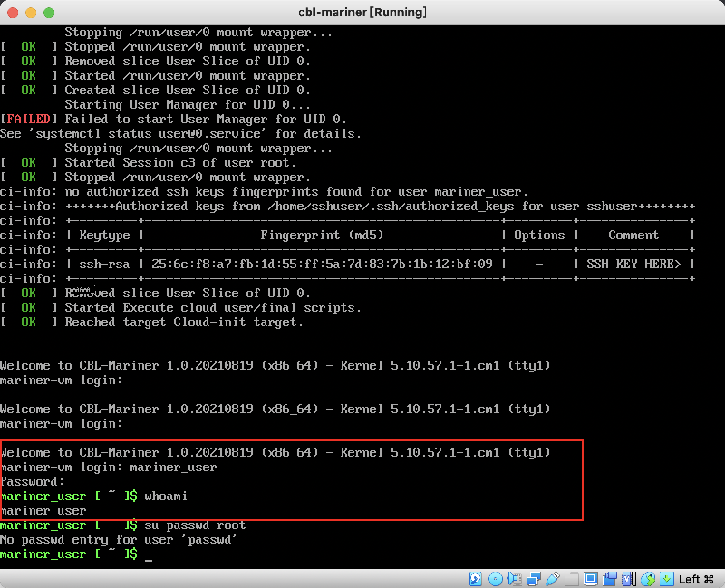
Task: Click 'Options' table header
Action: point(539,235)
